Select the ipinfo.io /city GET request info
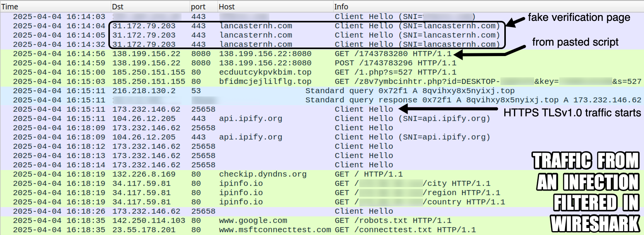644x235 pixels. (x=413, y=184)
